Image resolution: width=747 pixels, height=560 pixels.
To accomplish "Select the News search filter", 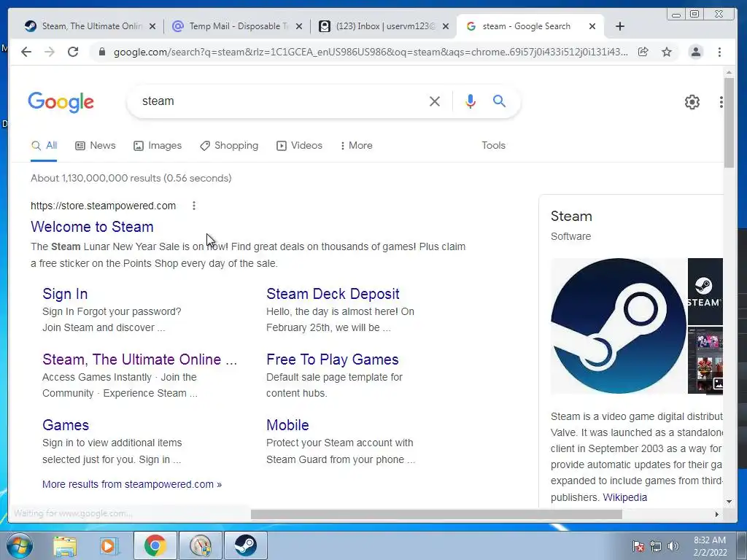I will (x=96, y=145).
